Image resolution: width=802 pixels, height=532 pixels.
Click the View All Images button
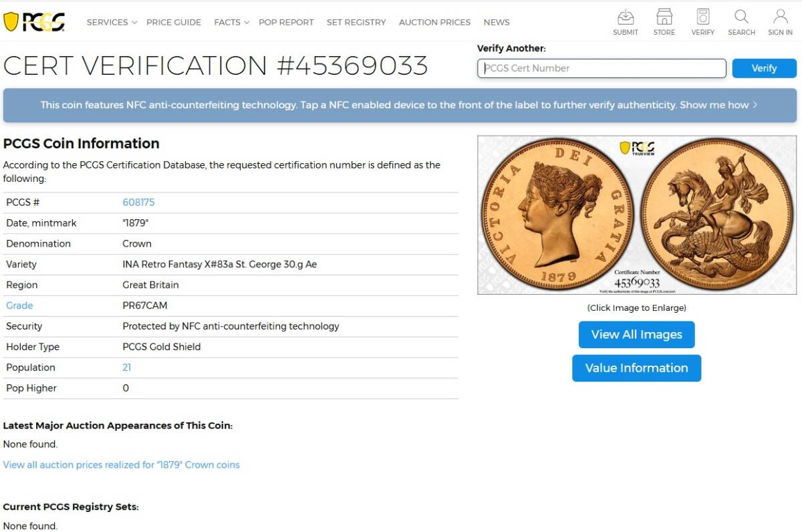point(636,335)
